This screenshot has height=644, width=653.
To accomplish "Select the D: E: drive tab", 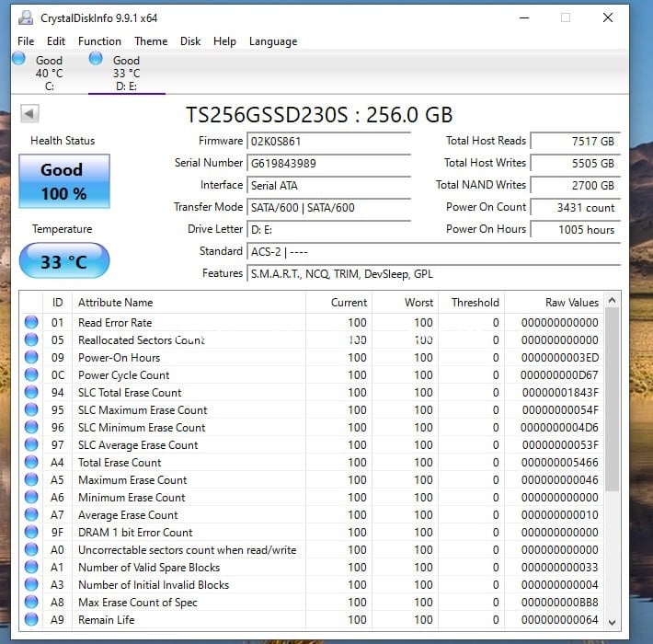I will tap(127, 73).
